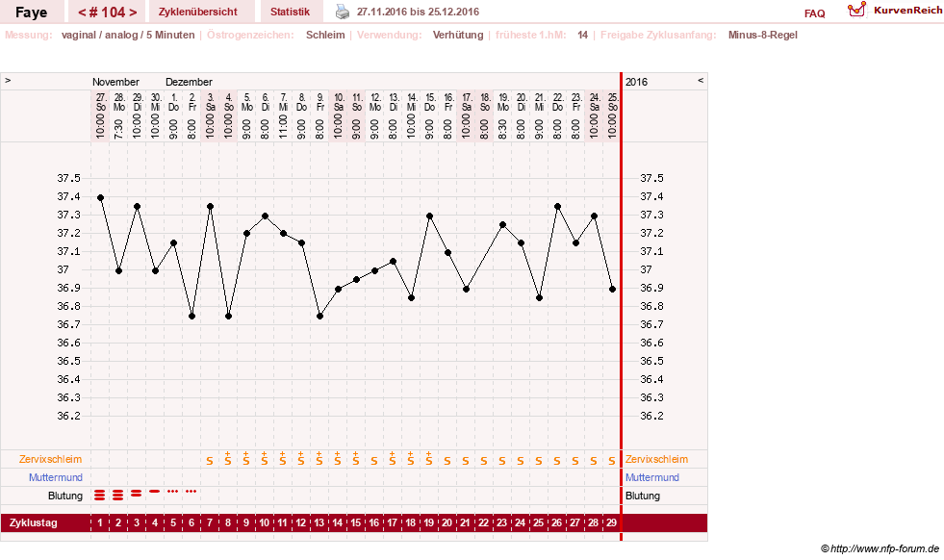The width and height of the screenshot is (944, 560).
Task: Click the 'November' month label
Action: click(x=115, y=82)
